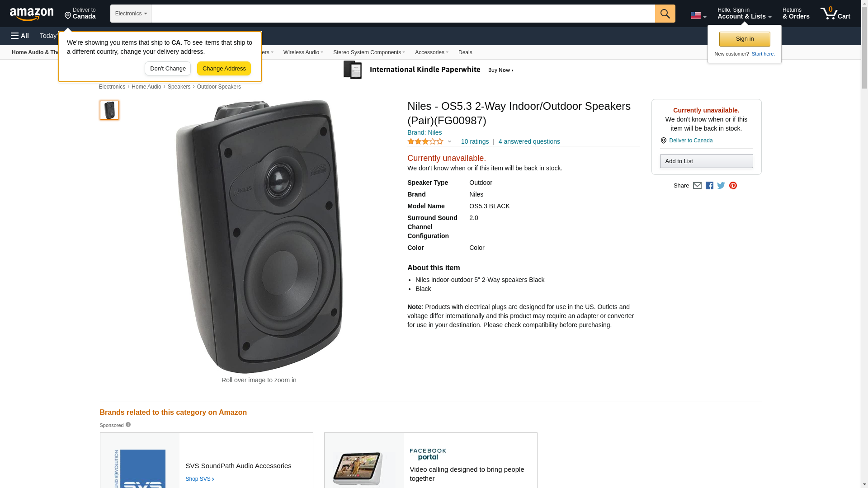Click the yellow Sign in button

(x=745, y=39)
